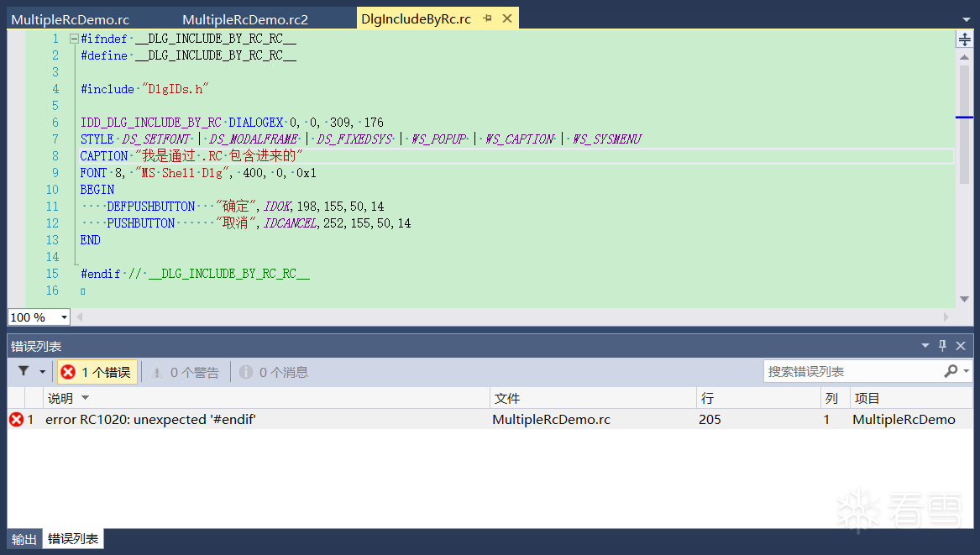980x555 pixels.
Task: Switch to the MultipleRcDemo.rc tab
Action: 70,19
